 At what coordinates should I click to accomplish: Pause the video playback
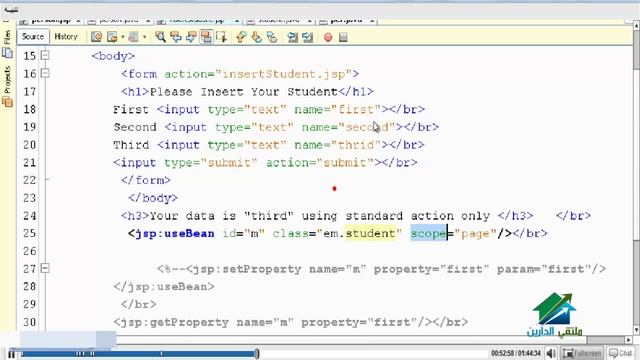coord(11,354)
